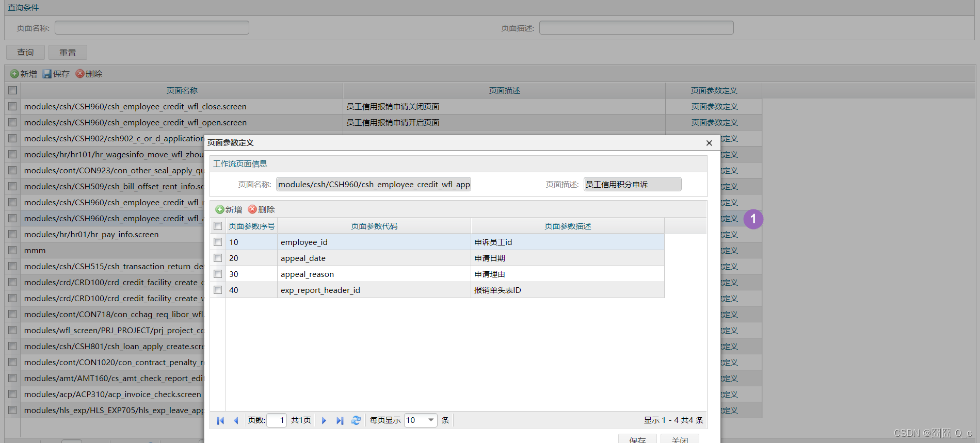The height and width of the screenshot is (443, 980).
Task: Click the 保存 button at dialog bottom
Action: [x=637, y=439]
